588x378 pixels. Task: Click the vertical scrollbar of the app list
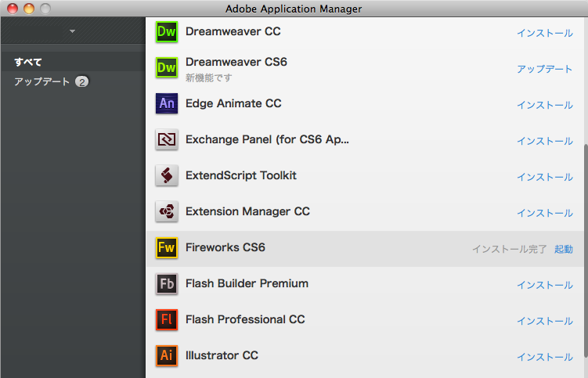(586, 251)
